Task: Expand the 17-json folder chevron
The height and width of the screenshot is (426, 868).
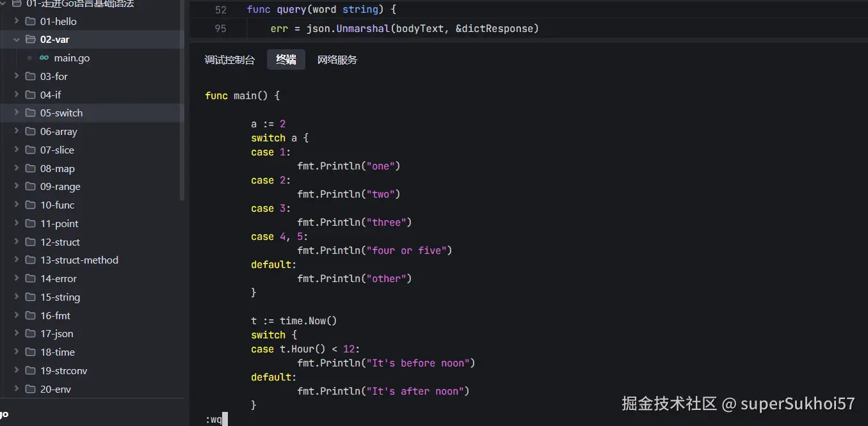Action: 17,333
